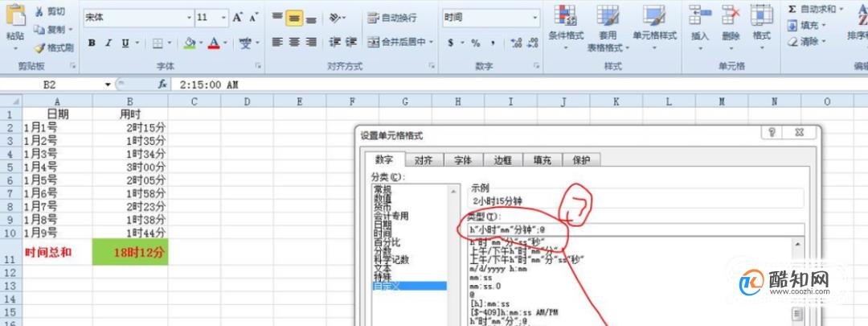Toggle Wrap Text (自动换行)

[392, 18]
